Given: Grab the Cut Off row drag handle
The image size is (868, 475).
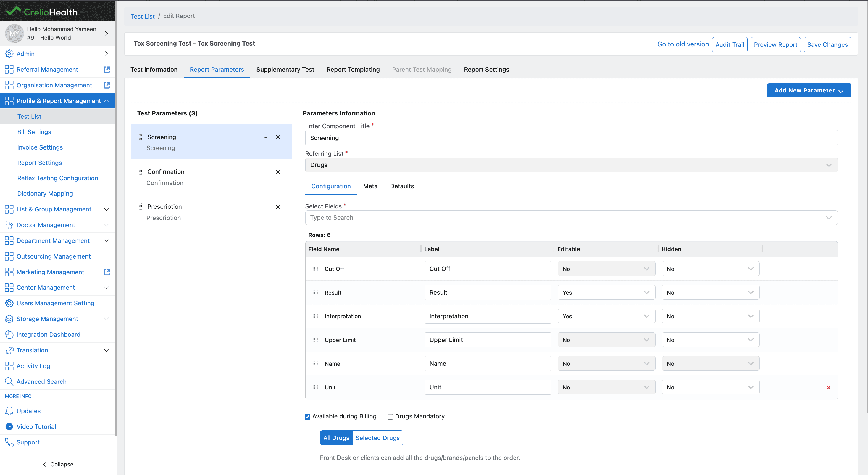Looking at the screenshot, I should coord(315,269).
